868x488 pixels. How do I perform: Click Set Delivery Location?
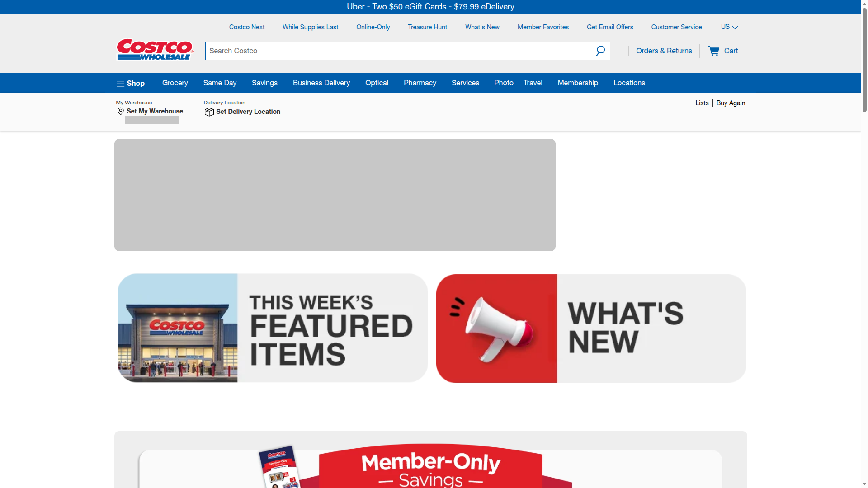point(249,112)
